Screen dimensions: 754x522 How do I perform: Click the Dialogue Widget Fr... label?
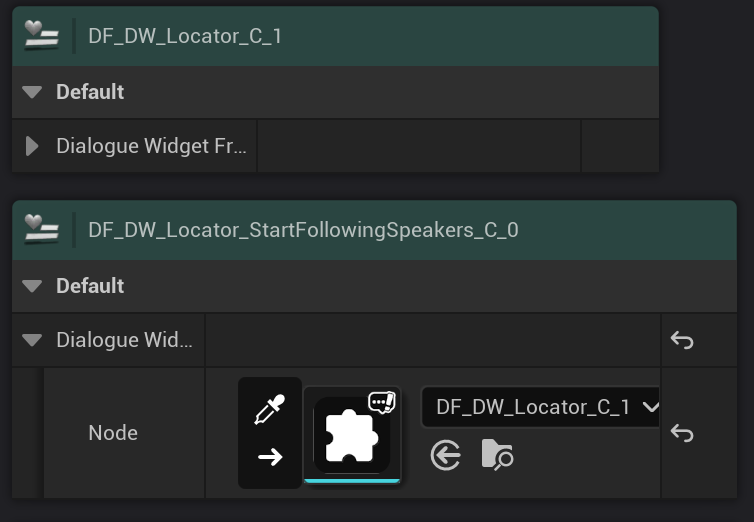coord(151,146)
